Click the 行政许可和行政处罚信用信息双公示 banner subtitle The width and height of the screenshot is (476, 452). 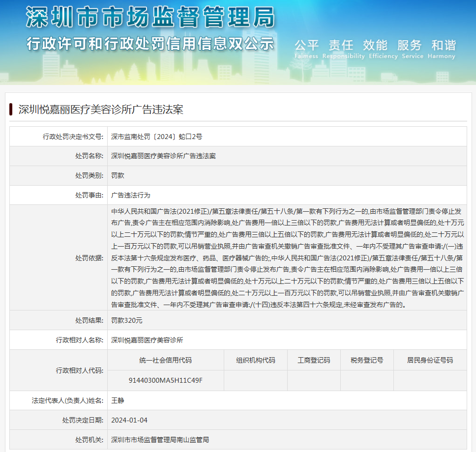pos(150,44)
